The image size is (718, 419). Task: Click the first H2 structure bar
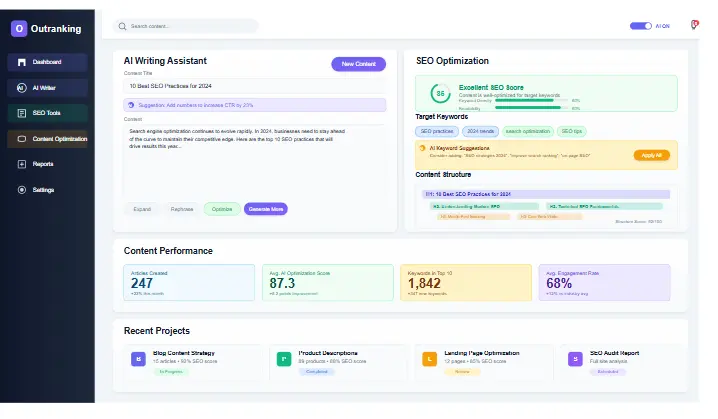pyautogui.click(x=485, y=207)
